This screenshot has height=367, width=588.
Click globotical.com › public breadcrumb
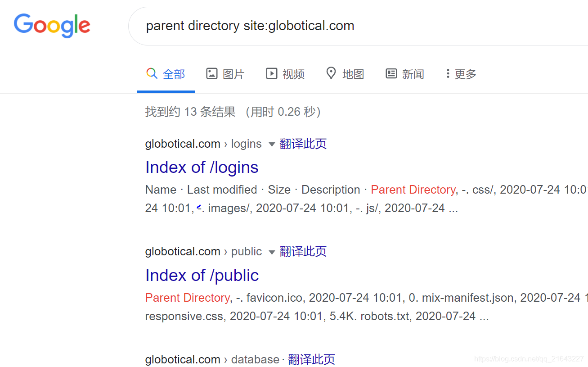tap(203, 252)
